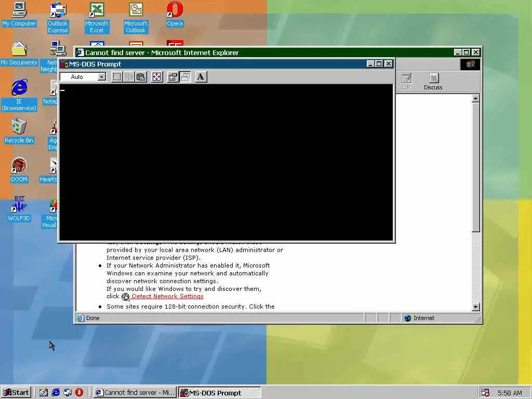
Task: Select Microsoft Outlook desktop shortcut
Action: 136,18
